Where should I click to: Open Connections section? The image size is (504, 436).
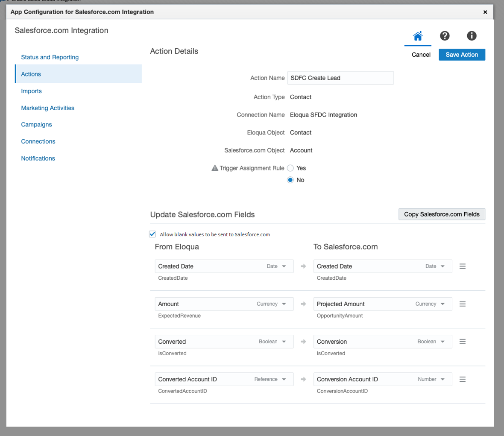pos(38,141)
